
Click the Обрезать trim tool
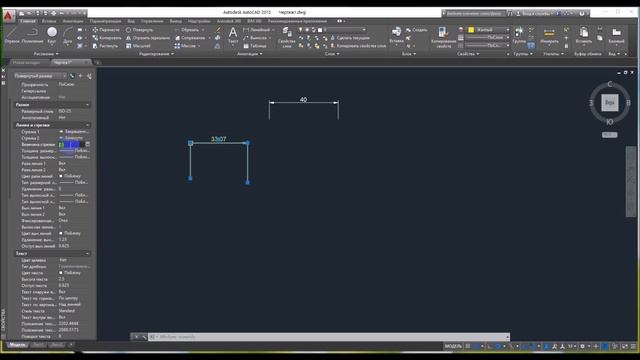pos(187,30)
